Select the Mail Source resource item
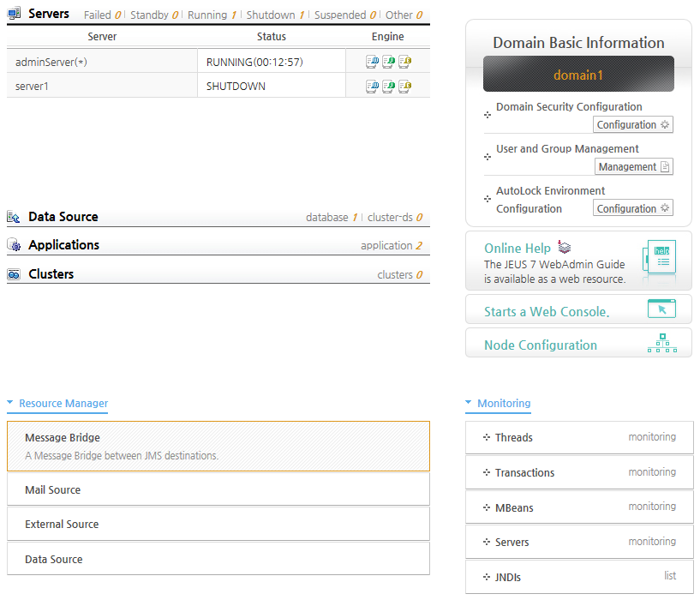This screenshot has height=600, width=700. [x=218, y=489]
